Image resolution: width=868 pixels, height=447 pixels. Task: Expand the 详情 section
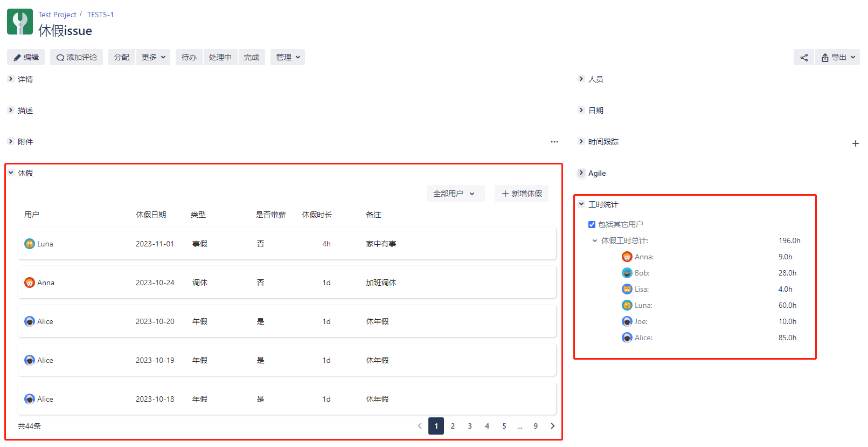pos(11,79)
